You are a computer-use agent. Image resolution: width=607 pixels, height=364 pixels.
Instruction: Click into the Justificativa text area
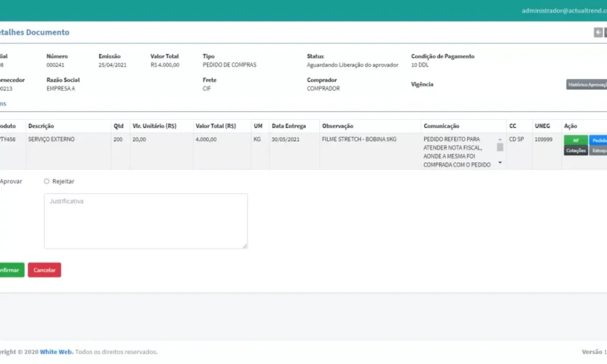(146, 221)
